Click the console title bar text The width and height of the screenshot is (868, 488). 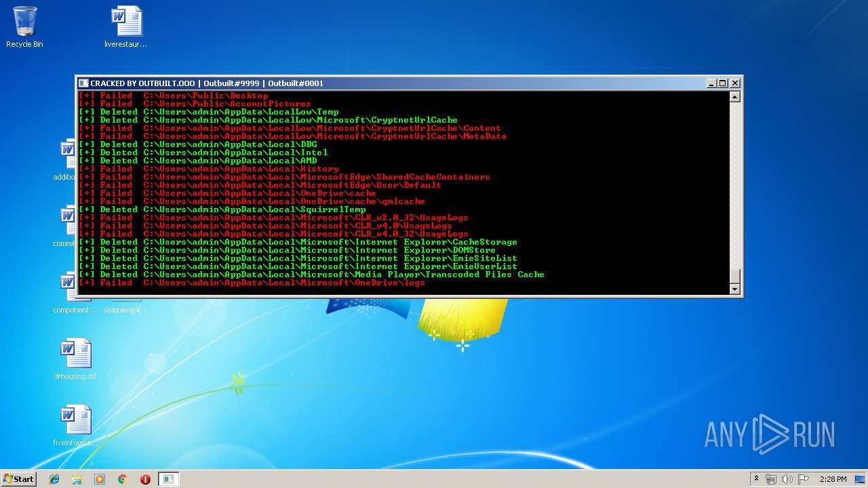click(x=208, y=83)
